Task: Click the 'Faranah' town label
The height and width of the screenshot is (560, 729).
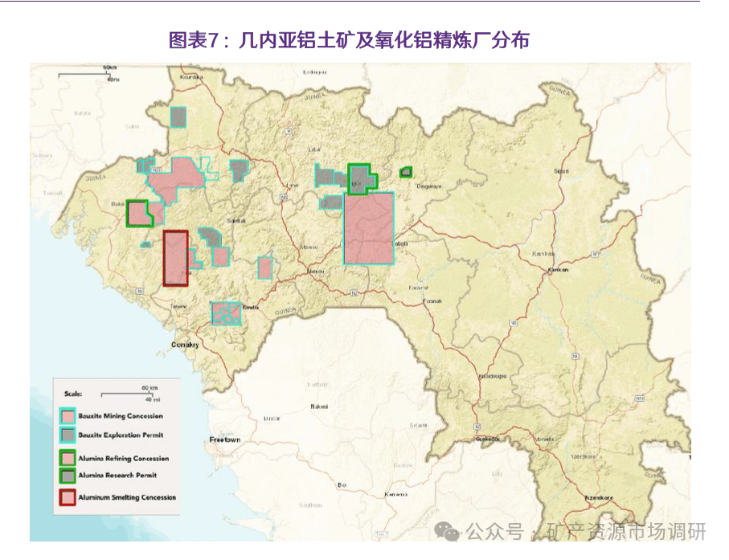Action: point(432,301)
